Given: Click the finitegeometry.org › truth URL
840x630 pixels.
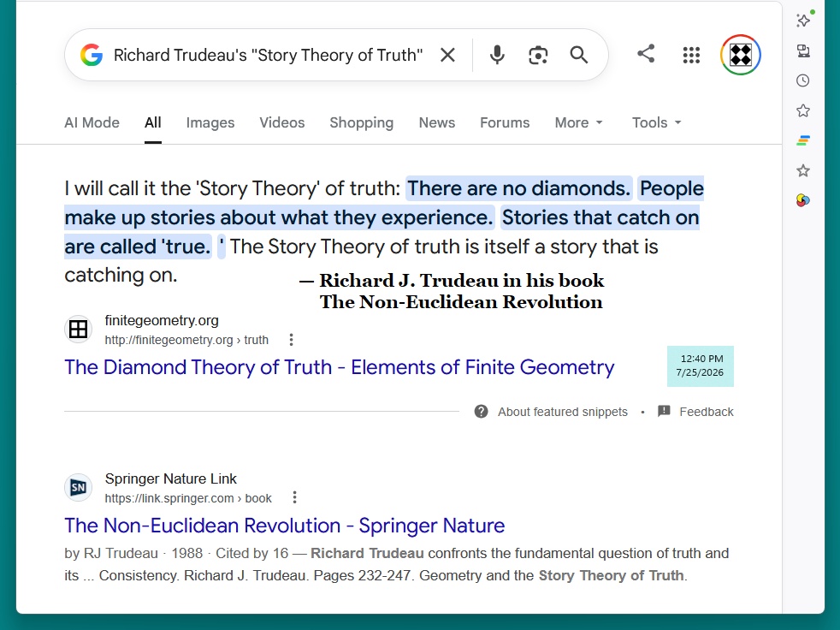Looking at the screenshot, I should click(x=186, y=340).
